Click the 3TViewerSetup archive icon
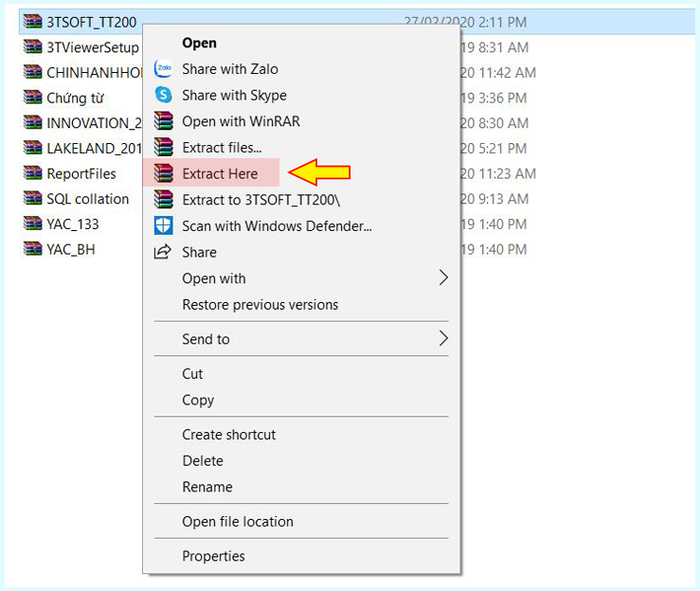Viewport: 700px width, 591px height. [x=32, y=46]
